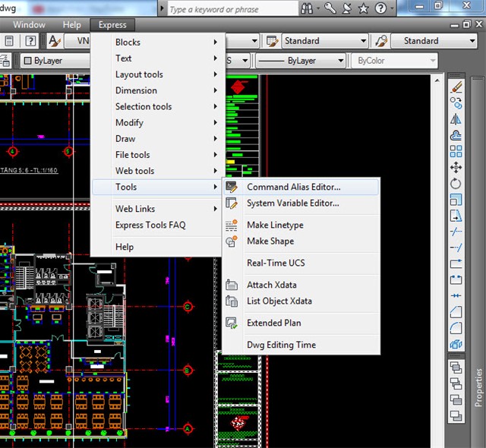Select the Explode tool
This screenshot has width=486, height=448.
click(x=456, y=344)
